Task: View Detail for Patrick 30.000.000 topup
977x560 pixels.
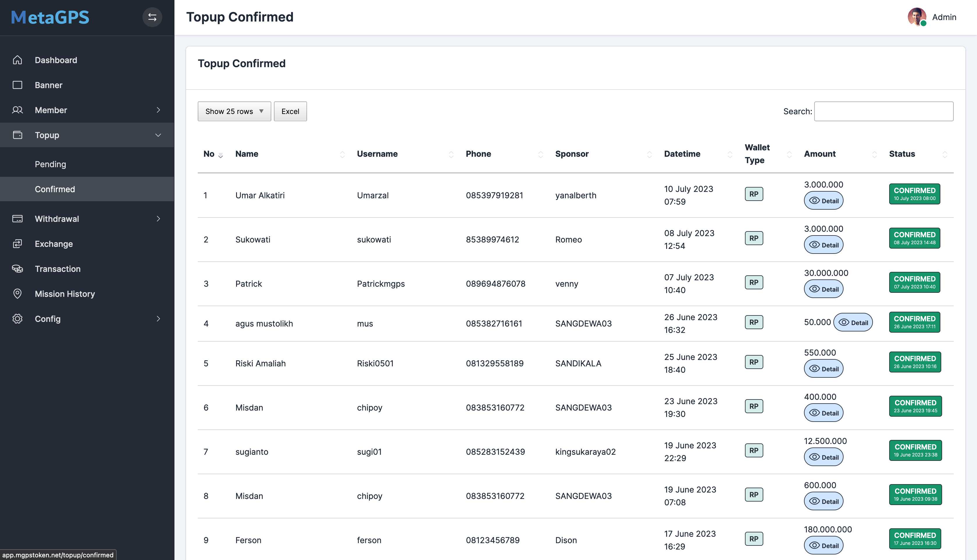Action: coord(823,289)
